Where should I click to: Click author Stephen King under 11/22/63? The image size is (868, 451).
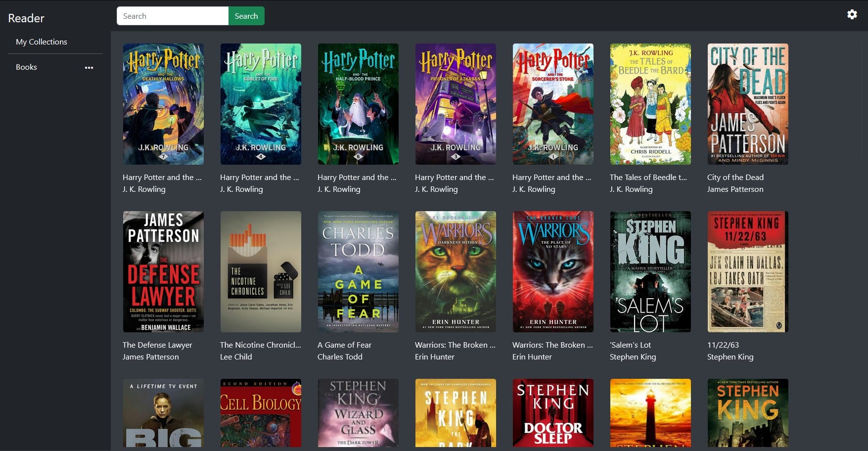pos(731,357)
